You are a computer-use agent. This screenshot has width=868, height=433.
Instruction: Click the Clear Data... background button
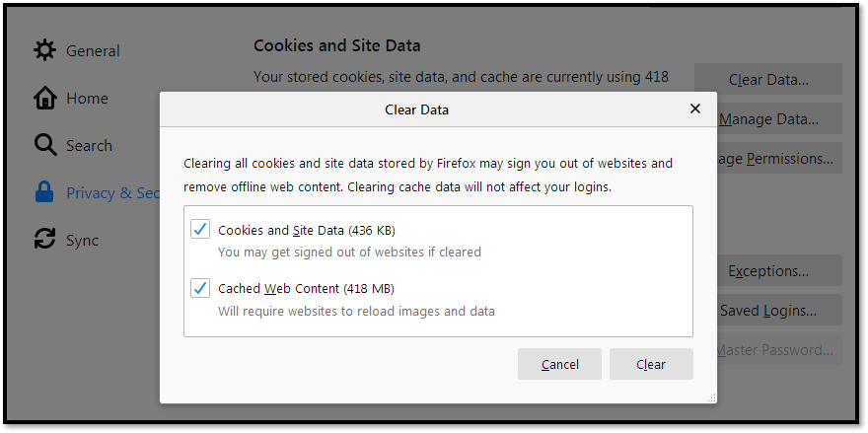768,80
